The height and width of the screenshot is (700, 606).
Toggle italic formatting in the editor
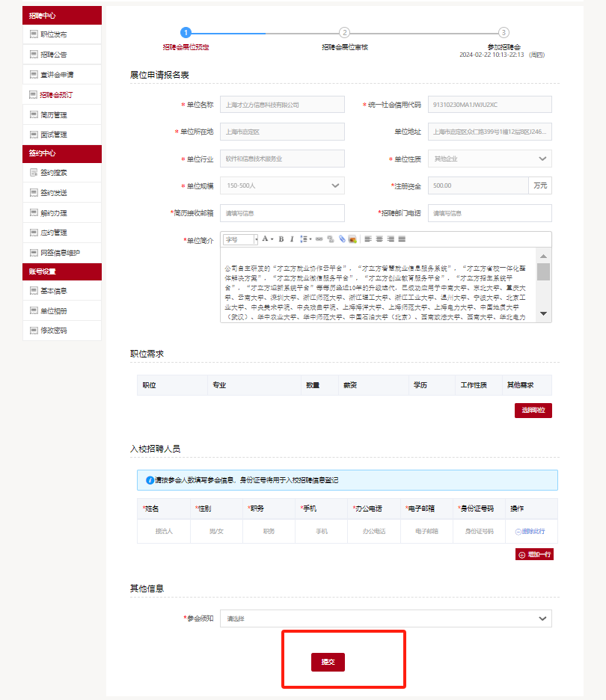click(x=292, y=239)
